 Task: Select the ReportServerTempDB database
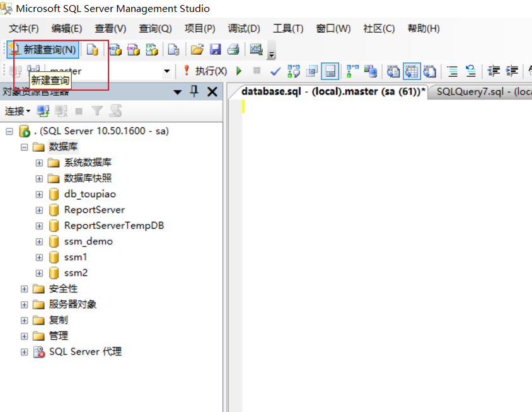(x=114, y=226)
